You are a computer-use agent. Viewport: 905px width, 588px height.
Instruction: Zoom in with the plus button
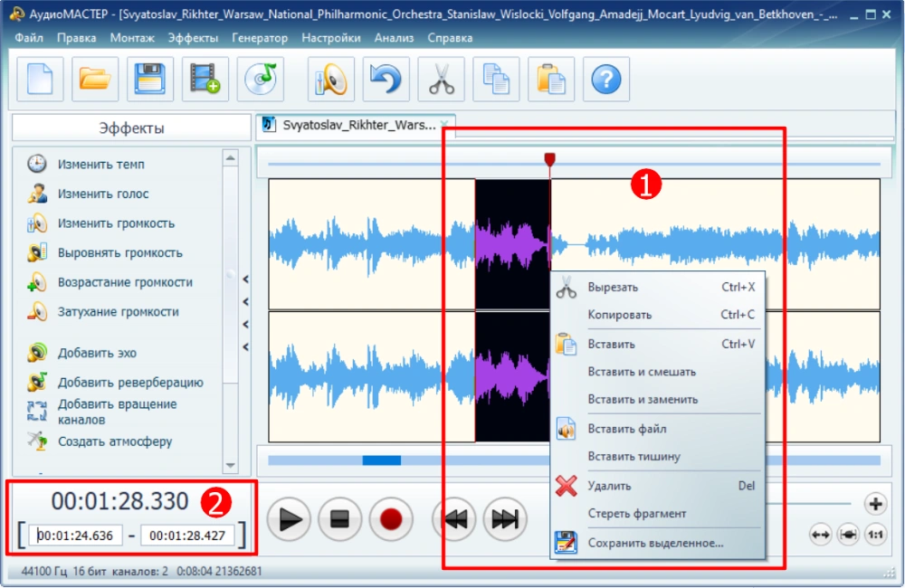click(875, 504)
